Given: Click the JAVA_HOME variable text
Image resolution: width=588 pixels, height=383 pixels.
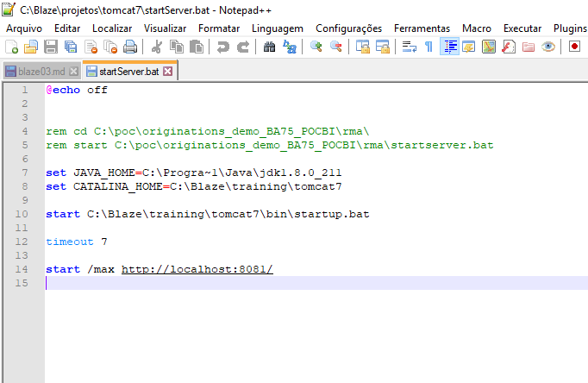Looking at the screenshot, I should (103, 173).
